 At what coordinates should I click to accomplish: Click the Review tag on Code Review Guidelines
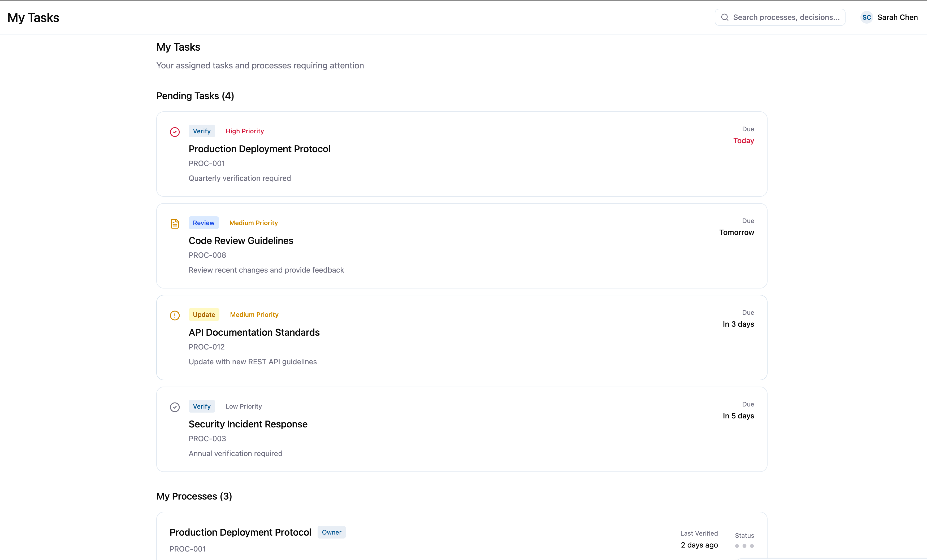(x=203, y=223)
